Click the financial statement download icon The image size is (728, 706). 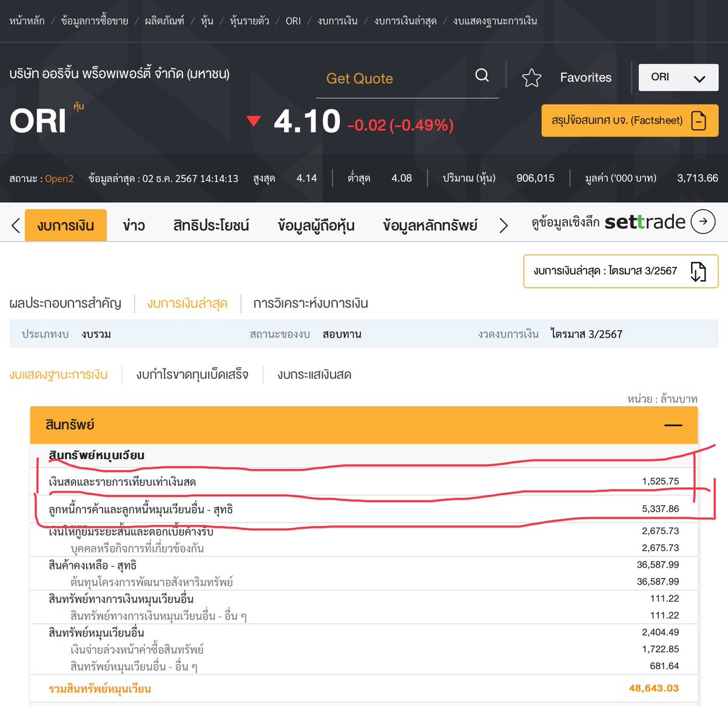coord(698,271)
